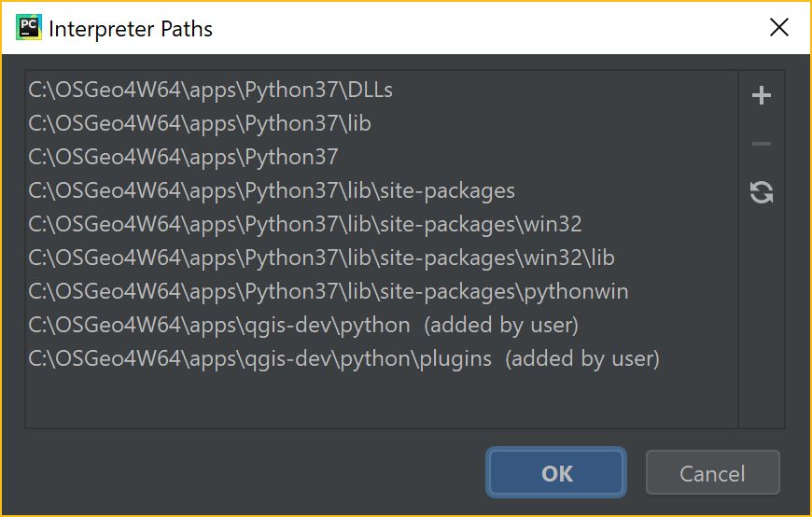This screenshot has height=517, width=812.
Task: Select the C:\OSGeo4W64\apps\Python37 entry
Action: click(381, 157)
